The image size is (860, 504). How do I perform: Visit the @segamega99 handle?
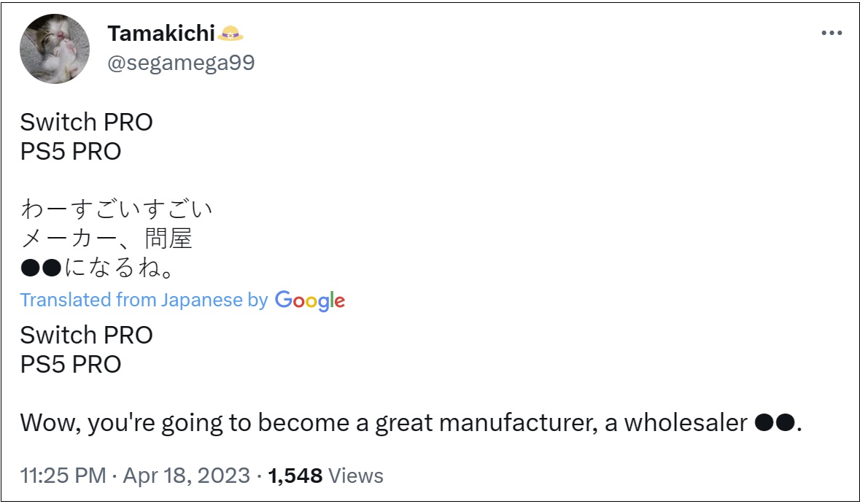tap(181, 63)
